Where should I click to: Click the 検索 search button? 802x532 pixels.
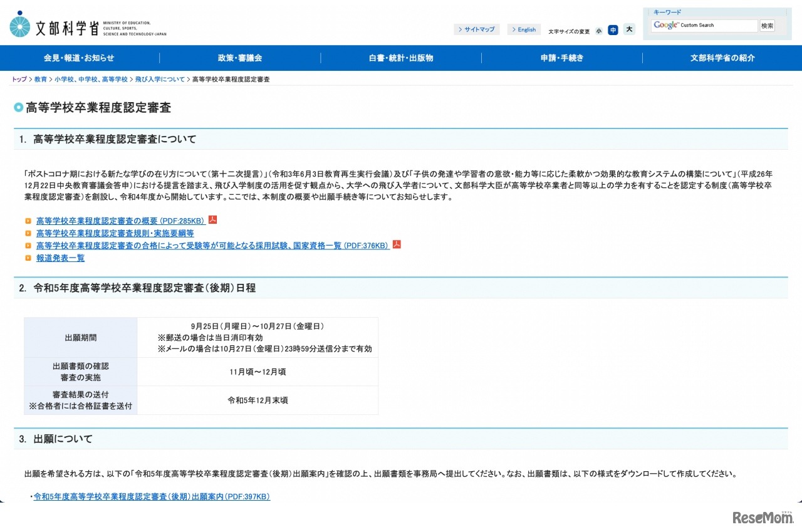click(x=767, y=26)
